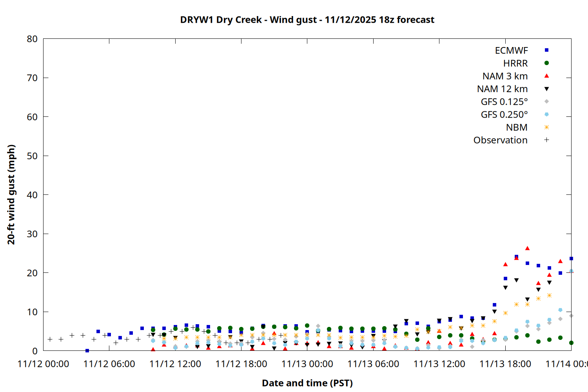Click the ECMWF legend text label
Screen dimensions: 588x392
[x=511, y=51]
